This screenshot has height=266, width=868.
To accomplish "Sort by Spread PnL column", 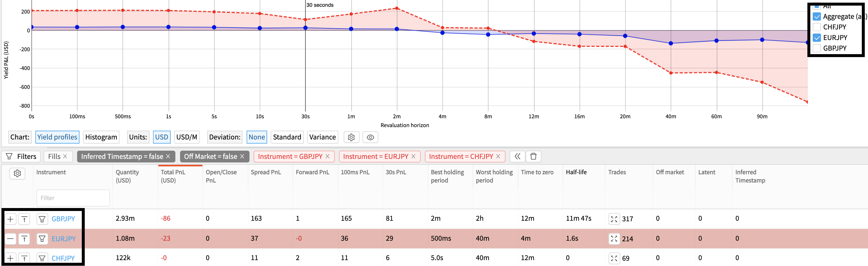I will (265, 172).
